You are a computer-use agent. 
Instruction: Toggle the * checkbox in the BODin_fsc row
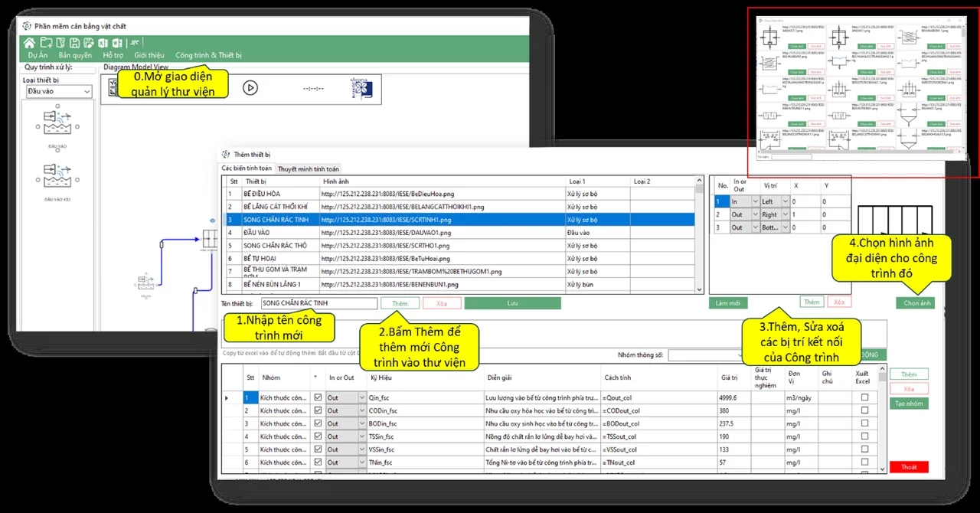coord(318,423)
